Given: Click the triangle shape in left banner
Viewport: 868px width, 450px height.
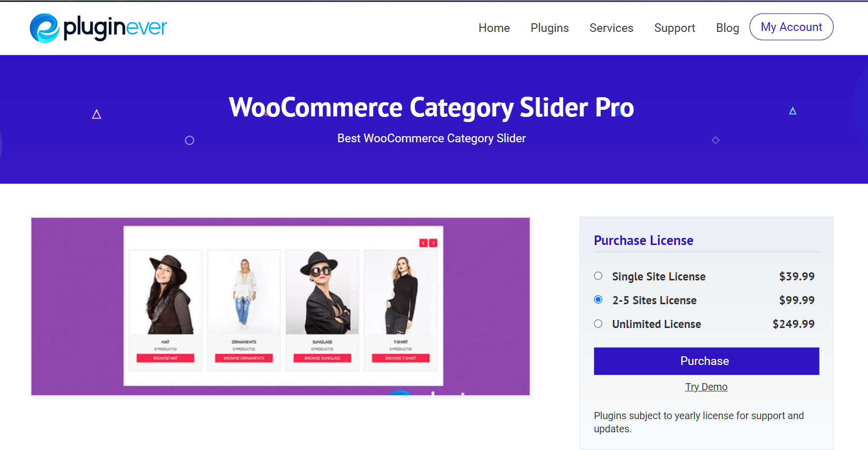Looking at the screenshot, I should [x=97, y=114].
